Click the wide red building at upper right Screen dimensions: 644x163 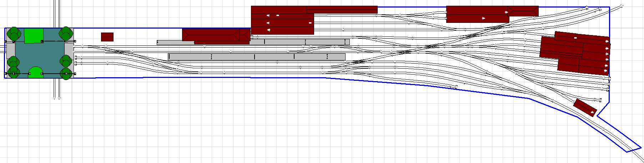coord(478,14)
